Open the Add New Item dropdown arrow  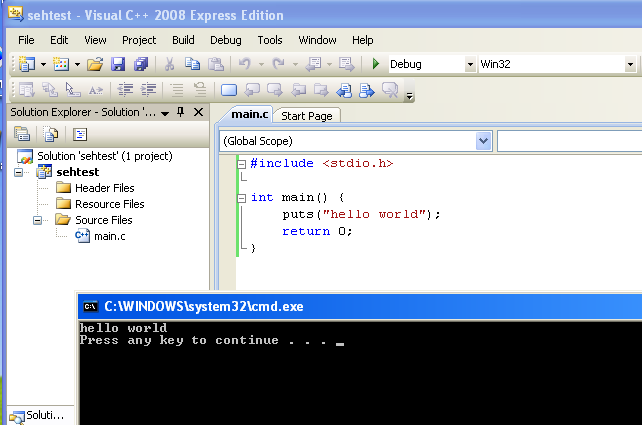pos(77,65)
